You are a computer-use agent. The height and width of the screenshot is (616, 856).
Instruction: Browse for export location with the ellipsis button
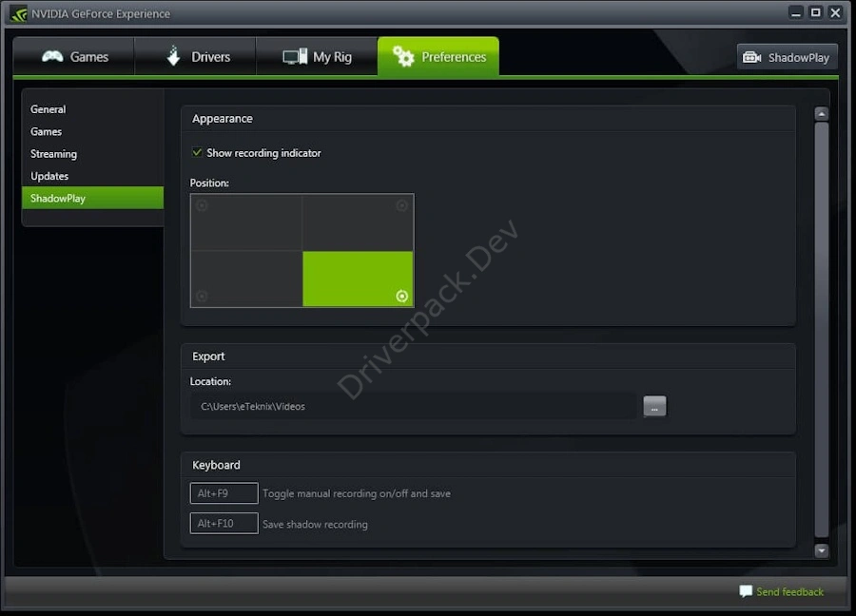pyautogui.click(x=654, y=406)
